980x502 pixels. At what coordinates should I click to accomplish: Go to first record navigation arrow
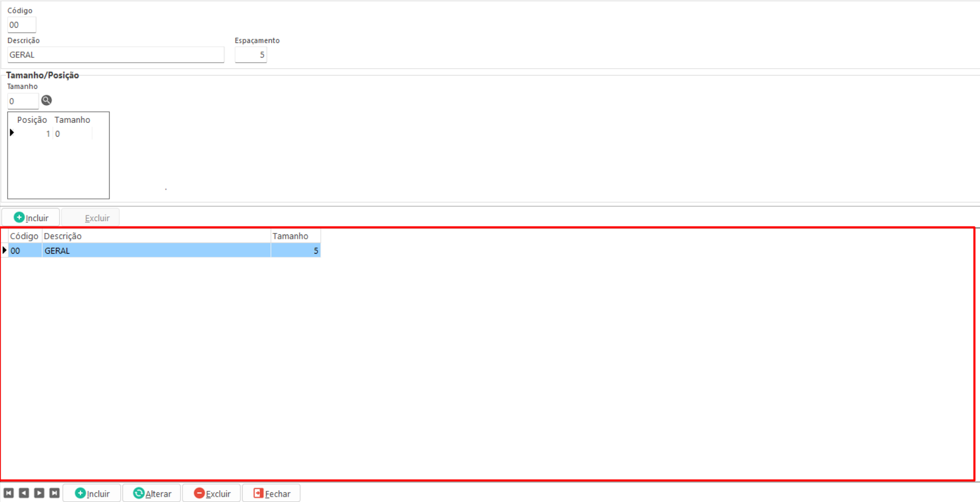click(9, 493)
